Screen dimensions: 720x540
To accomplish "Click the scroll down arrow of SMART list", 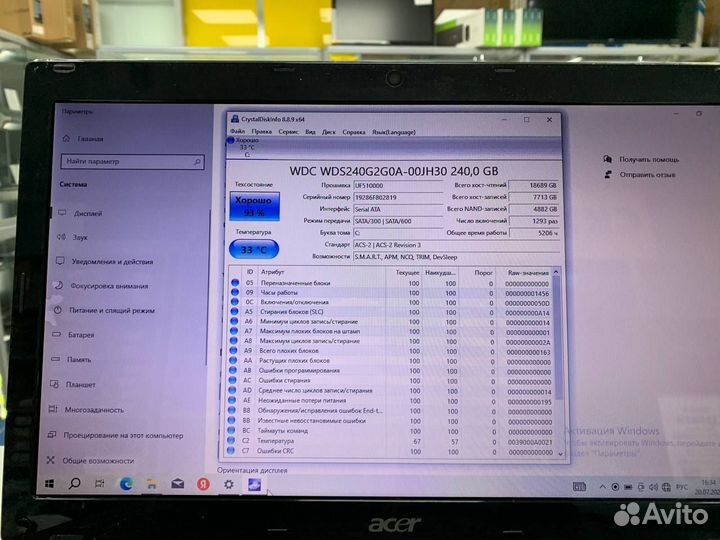I will pyautogui.click(x=560, y=454).
